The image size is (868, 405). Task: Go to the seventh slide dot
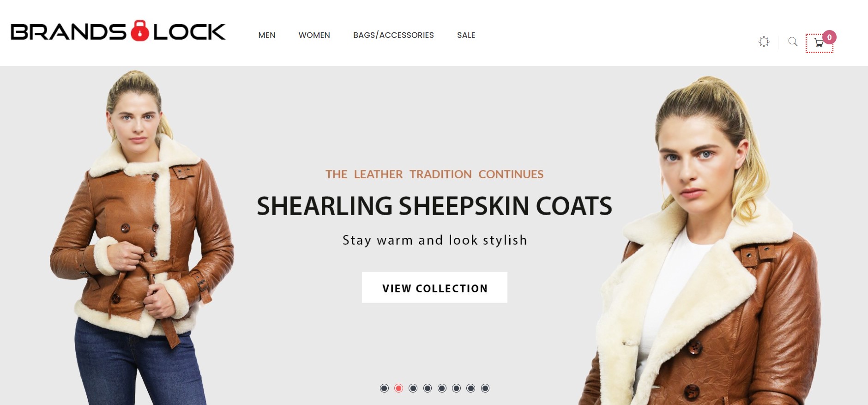coord(470,388)
